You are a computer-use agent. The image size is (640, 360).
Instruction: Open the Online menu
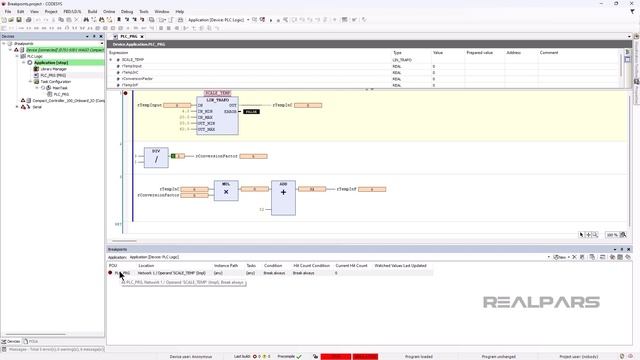coord(109,11)
